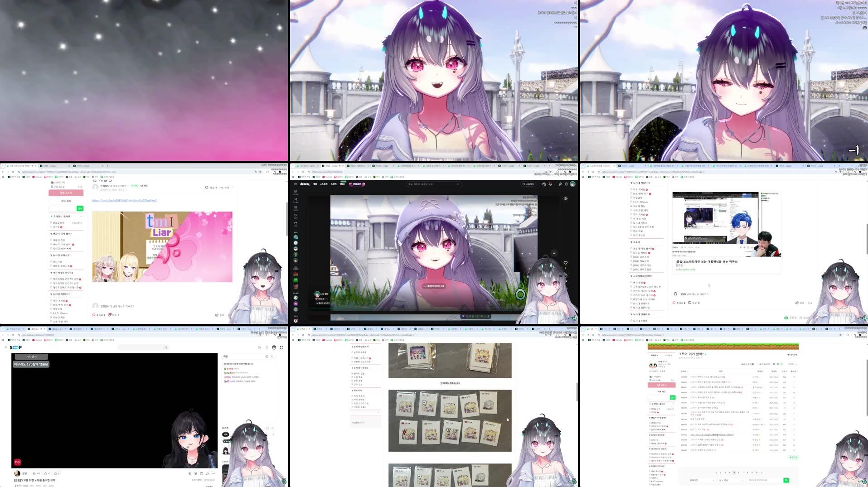Open the hamburger menu on the CHZZK page
The image size is (868, 487).
click(x=295, y=184)
